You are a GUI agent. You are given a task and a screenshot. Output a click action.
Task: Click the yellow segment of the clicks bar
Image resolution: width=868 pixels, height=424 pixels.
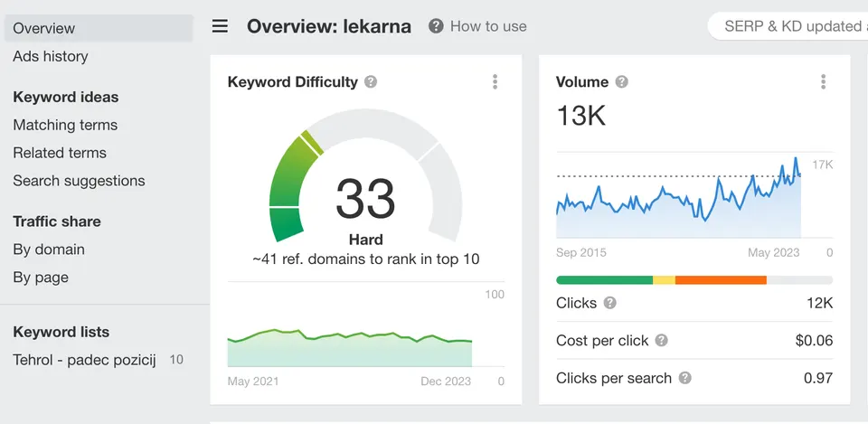[x=665, y=280]
